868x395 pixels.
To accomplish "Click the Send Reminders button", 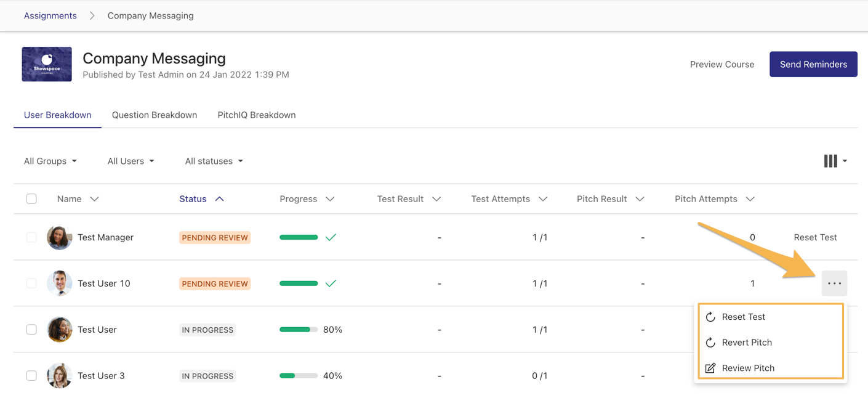I will pos(813,64).
